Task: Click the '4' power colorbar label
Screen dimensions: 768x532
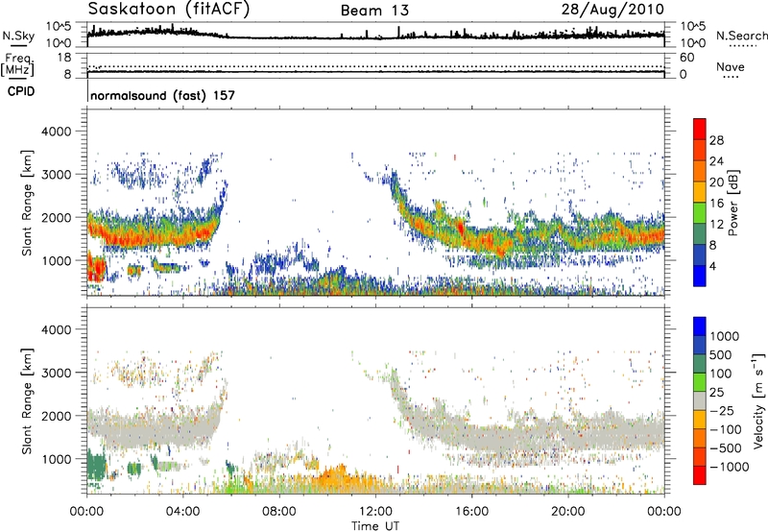Action: (712, 266)
